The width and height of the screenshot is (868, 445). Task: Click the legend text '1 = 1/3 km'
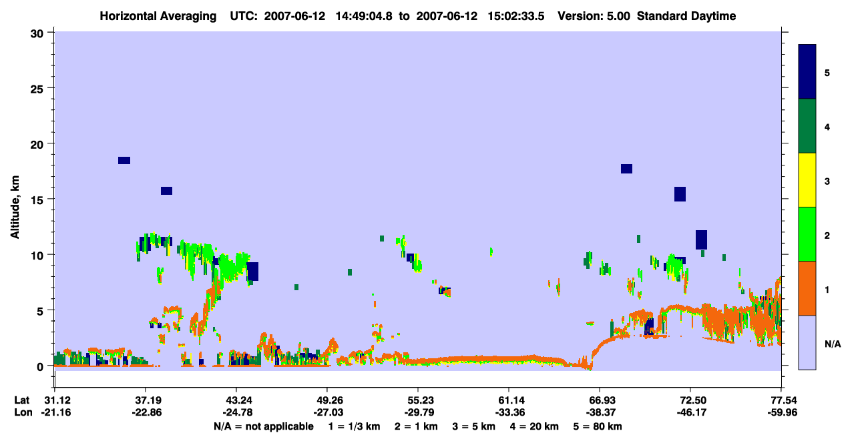[353, 426]
